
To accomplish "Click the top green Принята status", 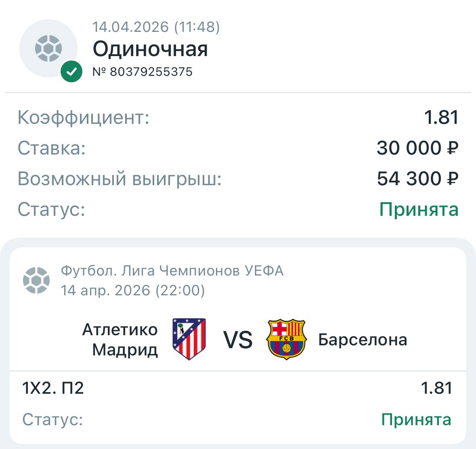I will pyautogui.click(x=419, y=209).
